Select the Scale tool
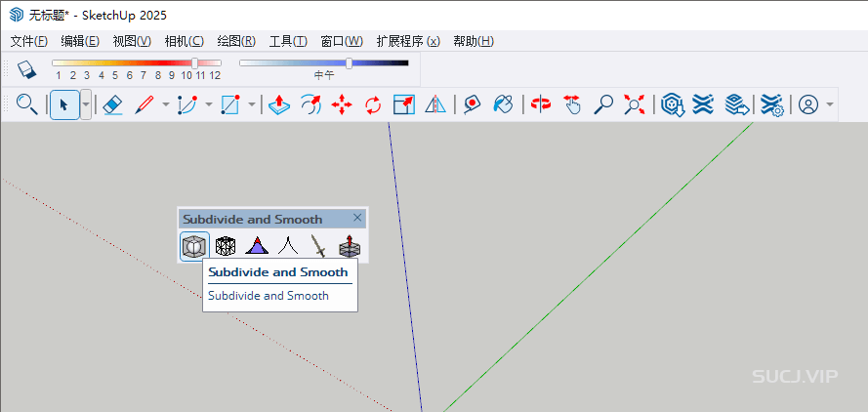Image resolution: width=868 pixels, height=412 pixels. pos(404,104)
